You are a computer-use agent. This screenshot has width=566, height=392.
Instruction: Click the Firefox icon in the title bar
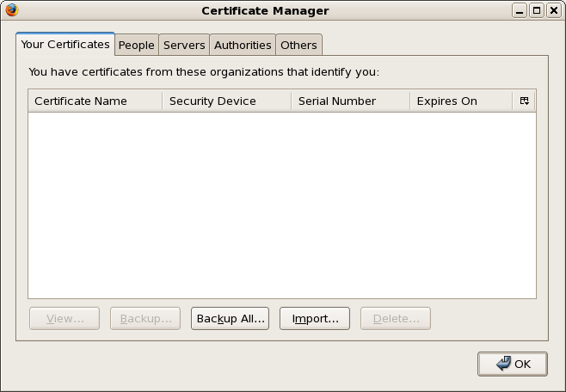[x=11, y=10]
